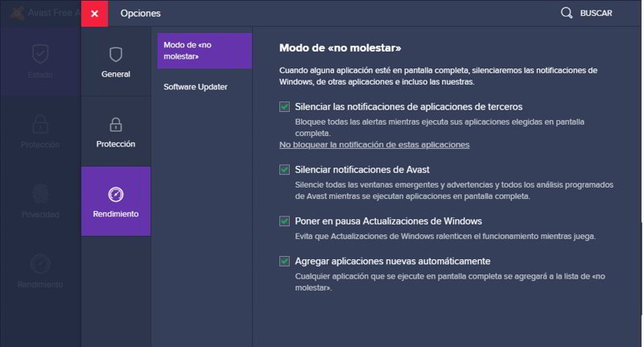
Task: Click the BUSCAR search magnifier icon
Action: click(x=567, y=13)
